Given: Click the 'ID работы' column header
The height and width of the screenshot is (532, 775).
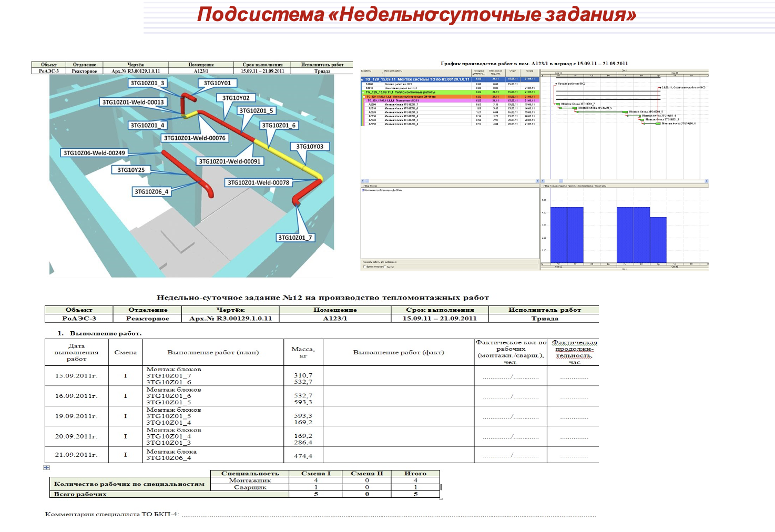Looking at the screenshot, I should (x=372, y=73).
